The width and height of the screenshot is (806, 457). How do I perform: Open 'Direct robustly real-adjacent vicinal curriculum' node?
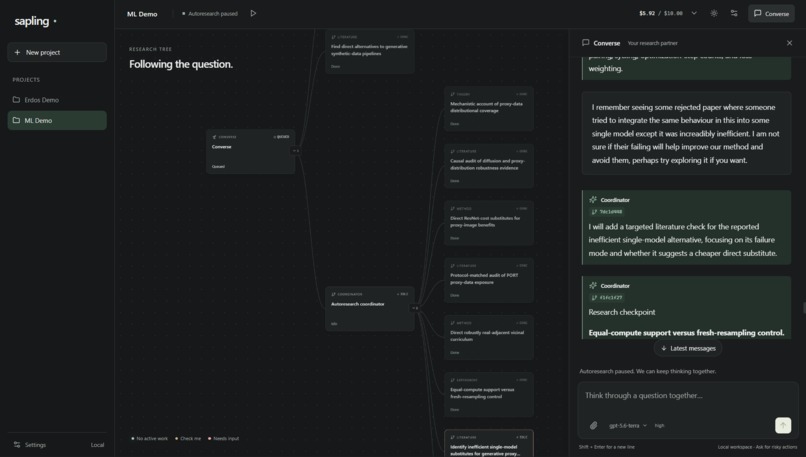click(x=489, y=338)
